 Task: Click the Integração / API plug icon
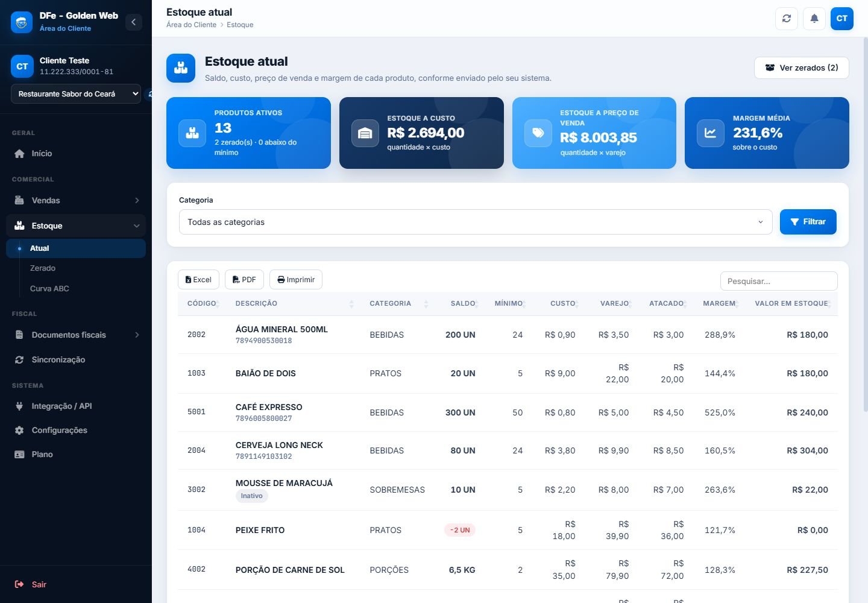point(19,406)
